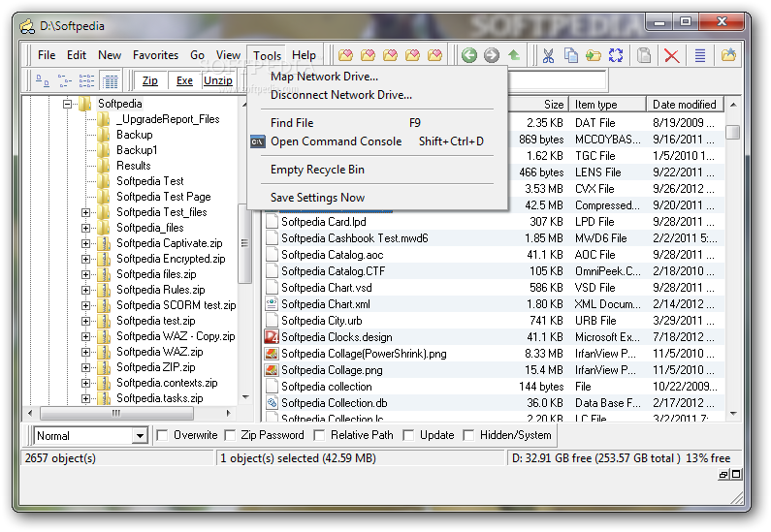
Task: Click the command console icon in Tools menu
Action: pyautogui.click(x=258, y=141)
